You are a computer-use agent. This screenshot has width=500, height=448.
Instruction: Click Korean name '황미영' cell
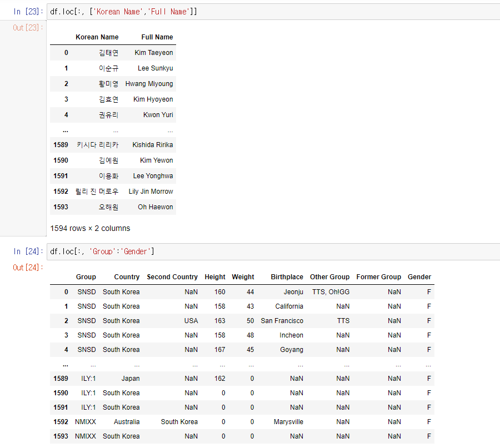tap(108, 84)
